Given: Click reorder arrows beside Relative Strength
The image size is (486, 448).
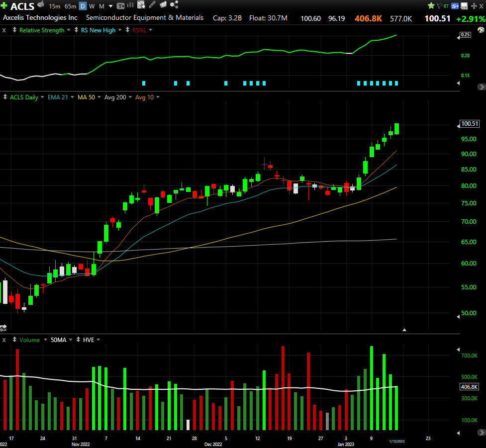Looking at the screenshot, I should click(14, 30).
